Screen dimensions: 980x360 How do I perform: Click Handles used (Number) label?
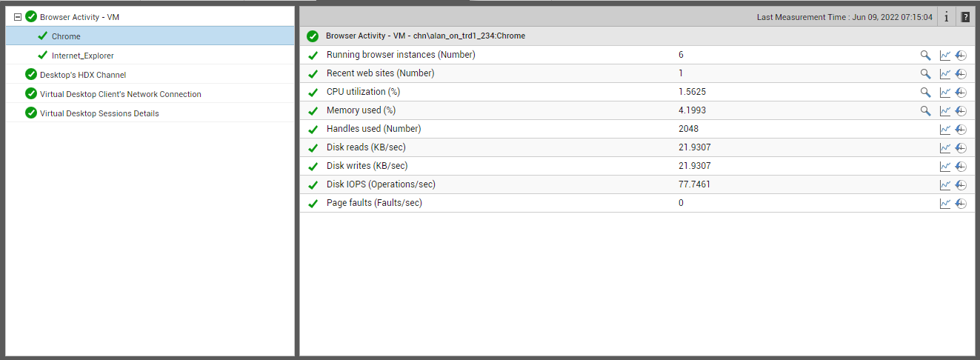click(x=374, y=129)
